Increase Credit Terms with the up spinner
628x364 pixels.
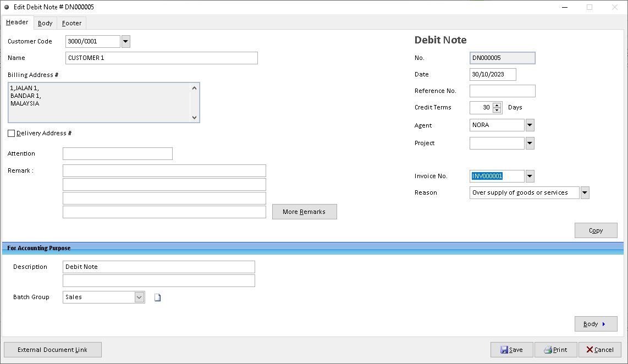click(497, 105)
